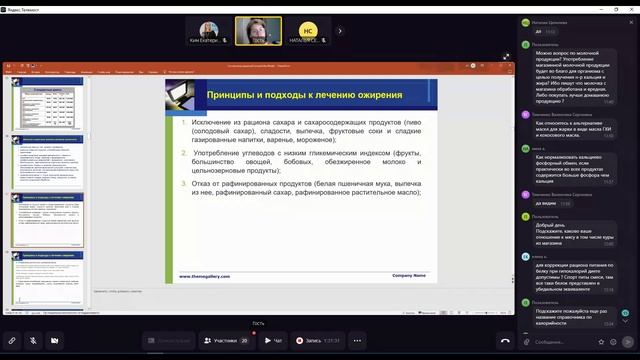Click chat message about коррекции рациона питания
This screenshot has height=360, width=640.
[574, 277]
